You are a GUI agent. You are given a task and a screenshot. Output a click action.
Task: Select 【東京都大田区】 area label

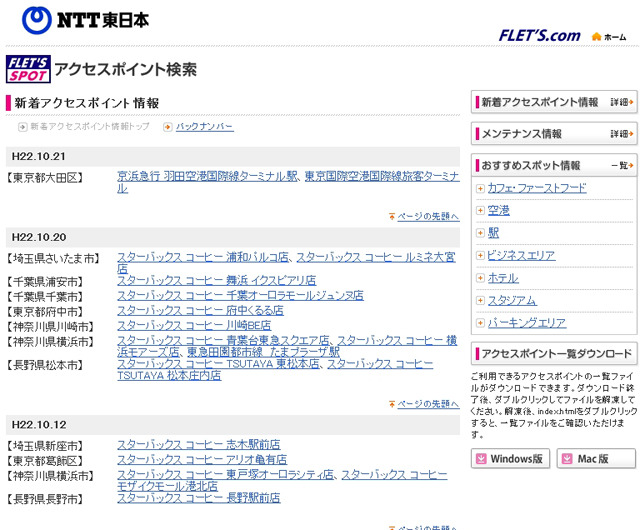[45, 178]
